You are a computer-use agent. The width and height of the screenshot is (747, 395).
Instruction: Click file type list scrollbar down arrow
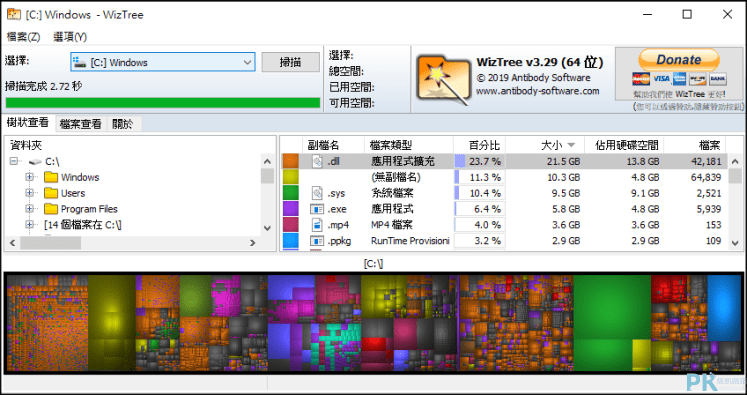[x=735, y=243]
